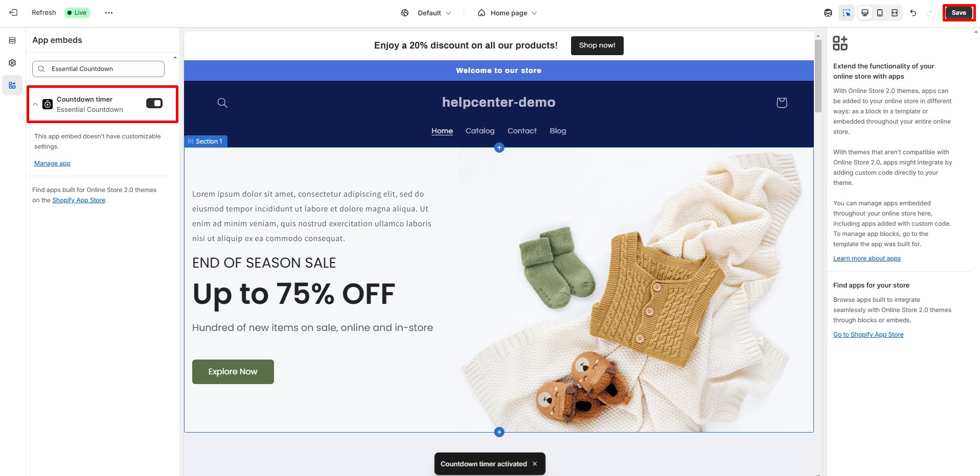Open the three-dots more actions menu
This screenshot has height=476, width=980.
point(109,13)
